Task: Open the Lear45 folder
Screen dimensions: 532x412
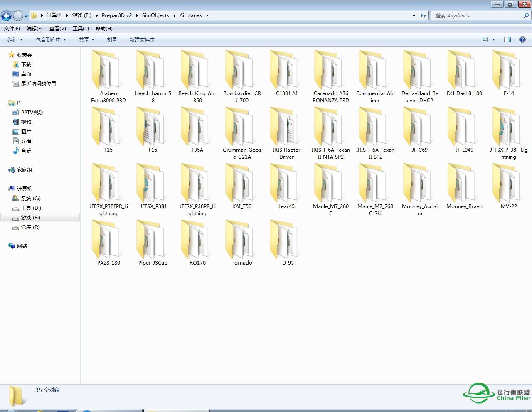Action: pos(286,186)
